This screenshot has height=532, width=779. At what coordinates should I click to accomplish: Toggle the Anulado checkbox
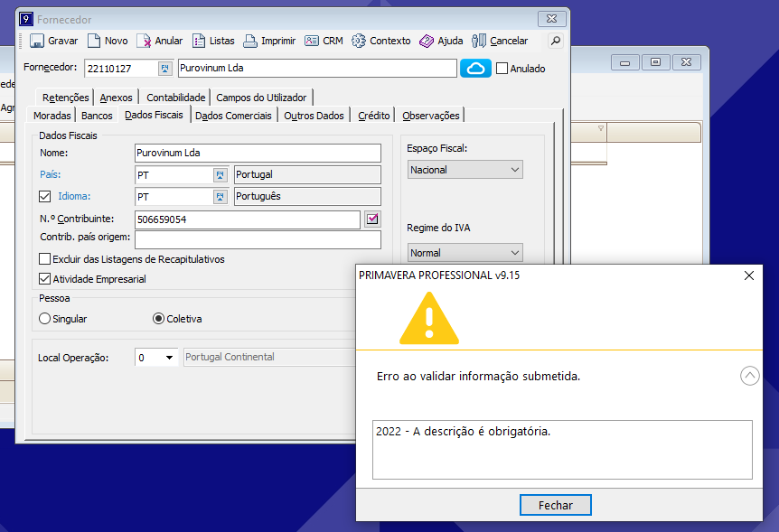pyautogui.click(x=502, y=69)
